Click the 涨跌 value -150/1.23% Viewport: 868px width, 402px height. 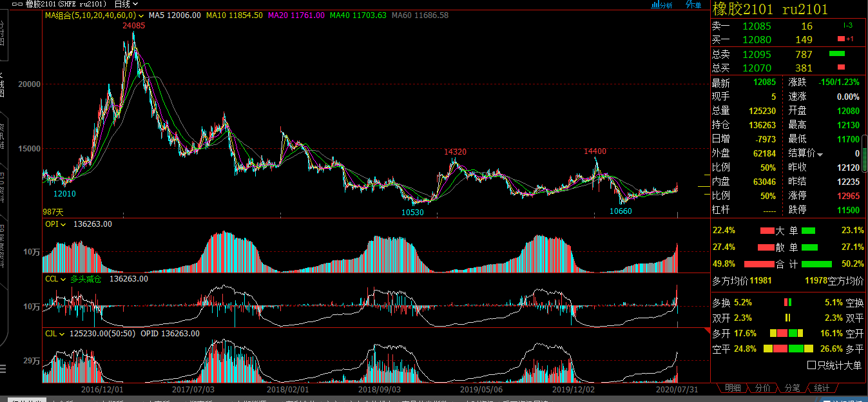(x=839, y=82)
